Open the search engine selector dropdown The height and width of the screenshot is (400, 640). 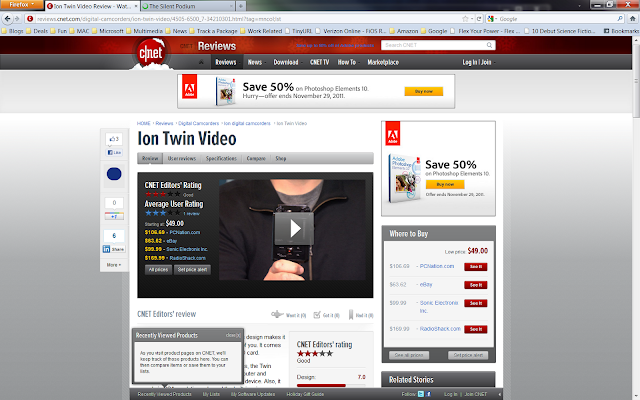point(492,19)
